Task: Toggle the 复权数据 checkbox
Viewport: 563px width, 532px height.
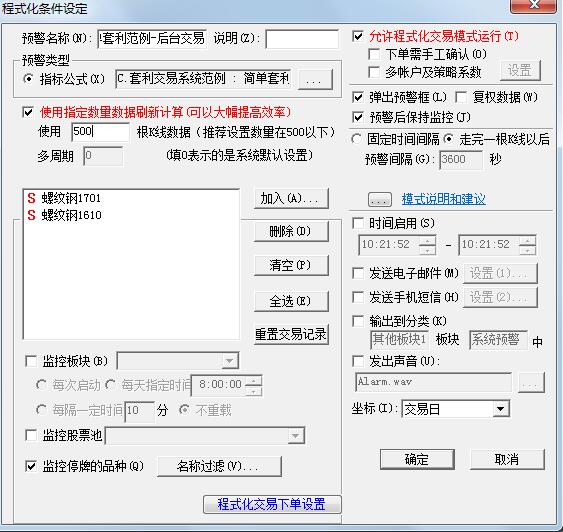Action: tap(461, 97)
